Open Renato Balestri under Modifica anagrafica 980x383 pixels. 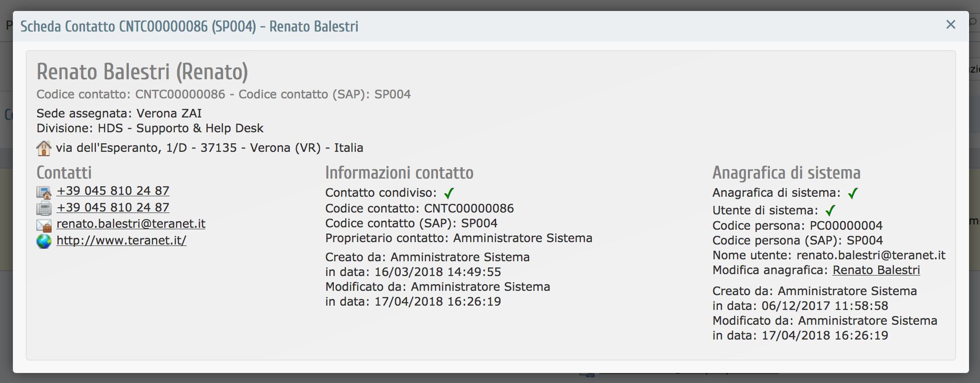click(x=876, y=270)
